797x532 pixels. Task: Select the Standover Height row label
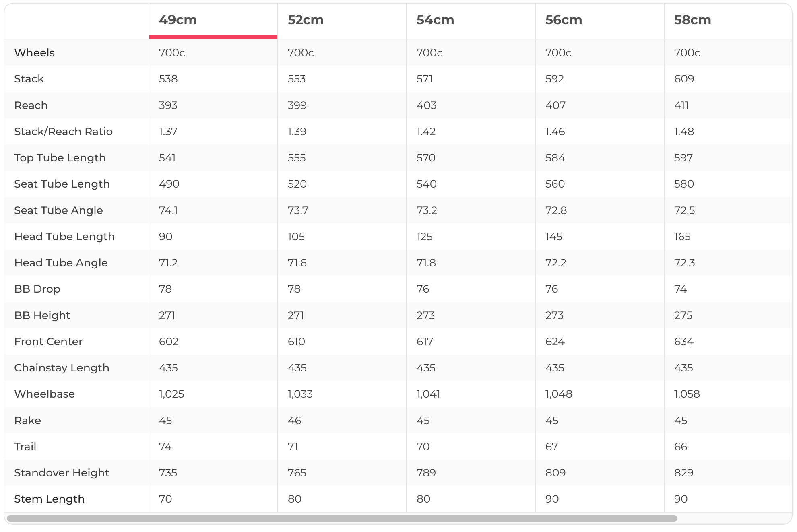pyautogui.click(x=62, y=473)
